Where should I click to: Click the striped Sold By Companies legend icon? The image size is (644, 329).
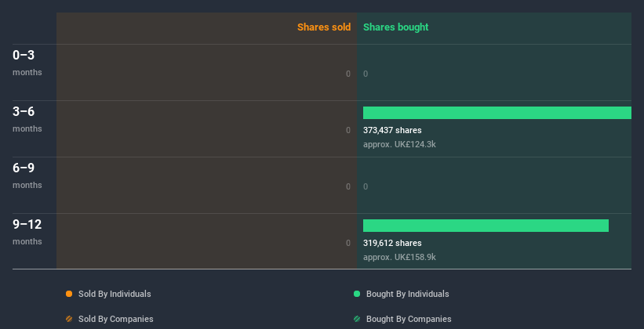tap(69, 319)
